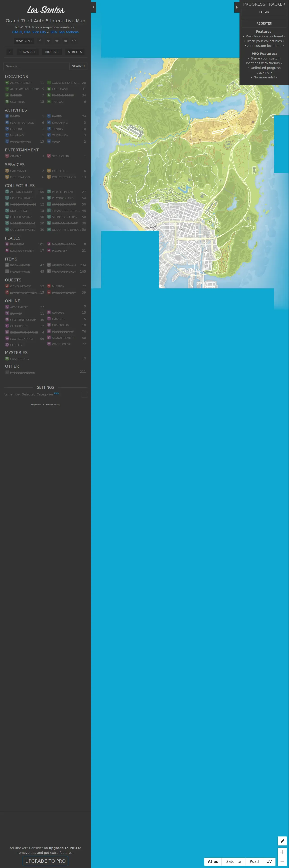Click the HIDE ALL button
The height and width of the screenshot is (868, 289).
coord(52,52)
